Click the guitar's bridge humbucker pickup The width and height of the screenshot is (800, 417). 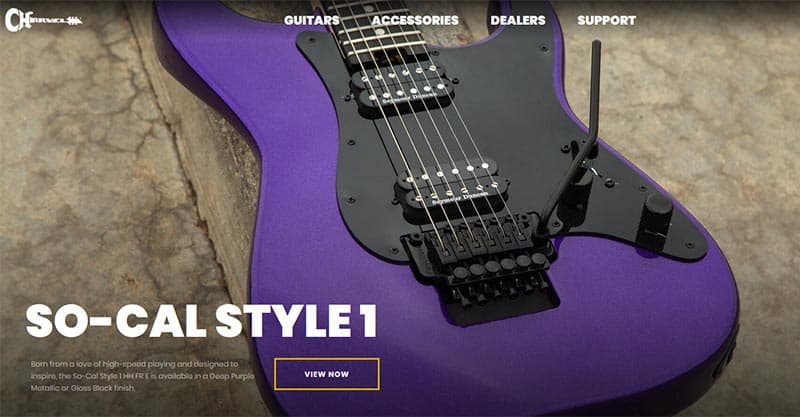pyautogui.click(x=452, y=186)
